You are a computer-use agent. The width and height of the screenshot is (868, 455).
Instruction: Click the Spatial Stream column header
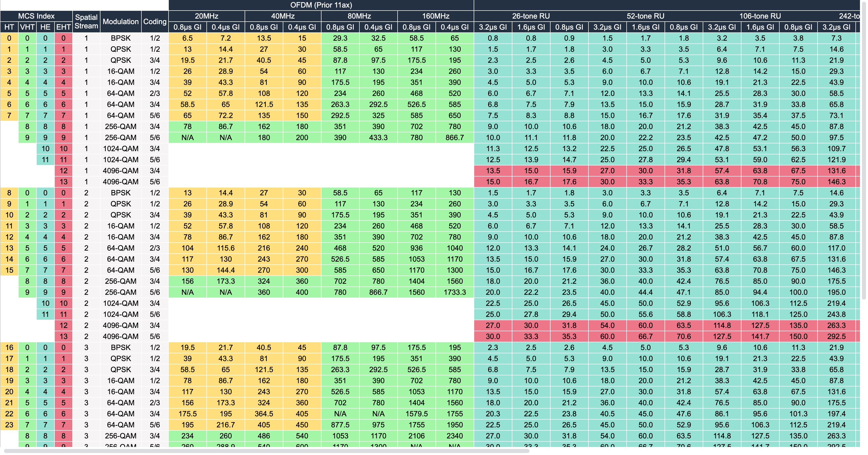click(x=86, y=22)
